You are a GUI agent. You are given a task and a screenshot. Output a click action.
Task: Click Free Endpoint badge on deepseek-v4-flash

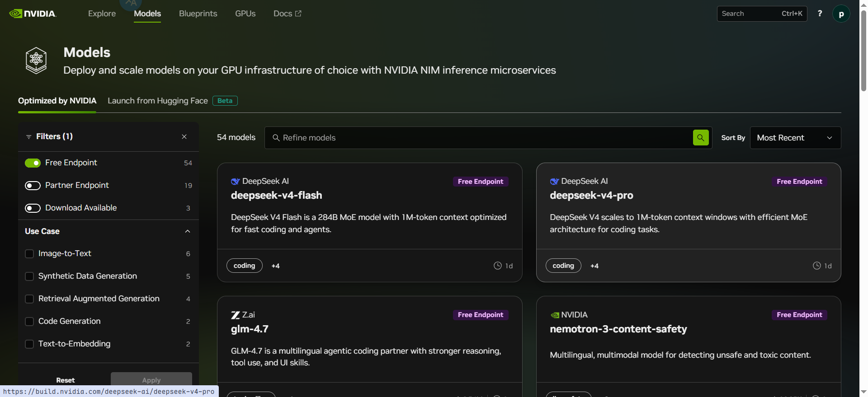click(x=481, y=182)
